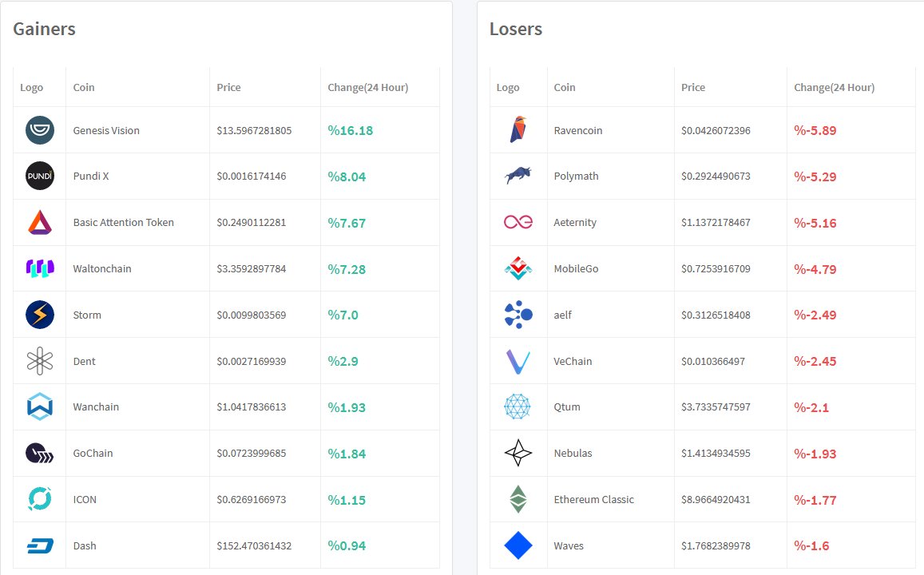Open the Aeternity coin name

[x=575, y=223]
